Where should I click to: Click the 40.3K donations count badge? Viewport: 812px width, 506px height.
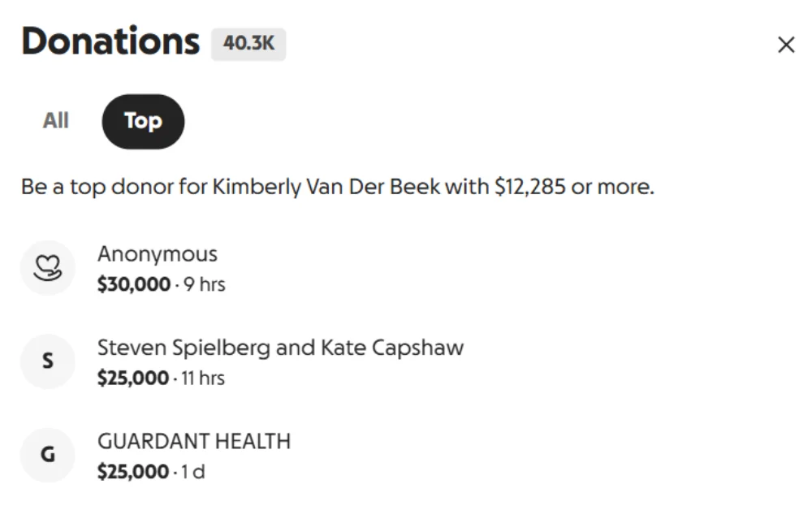point(248,44)
